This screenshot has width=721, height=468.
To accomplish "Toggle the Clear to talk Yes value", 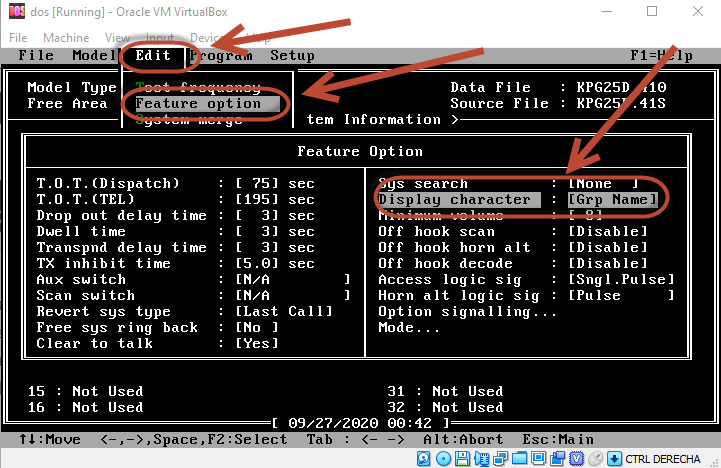I will tap(257, 344).
